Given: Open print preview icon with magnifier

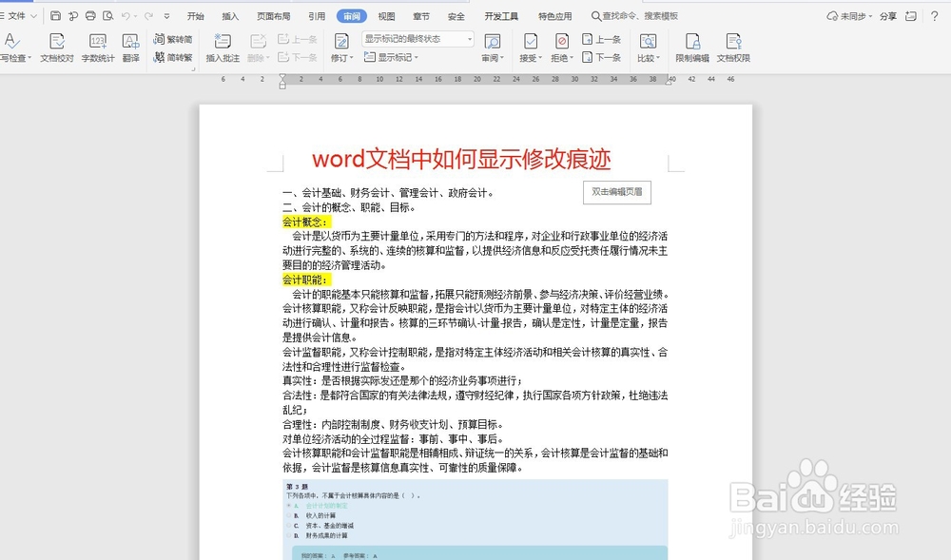Looking at the screenshot, I should [108, 16].
